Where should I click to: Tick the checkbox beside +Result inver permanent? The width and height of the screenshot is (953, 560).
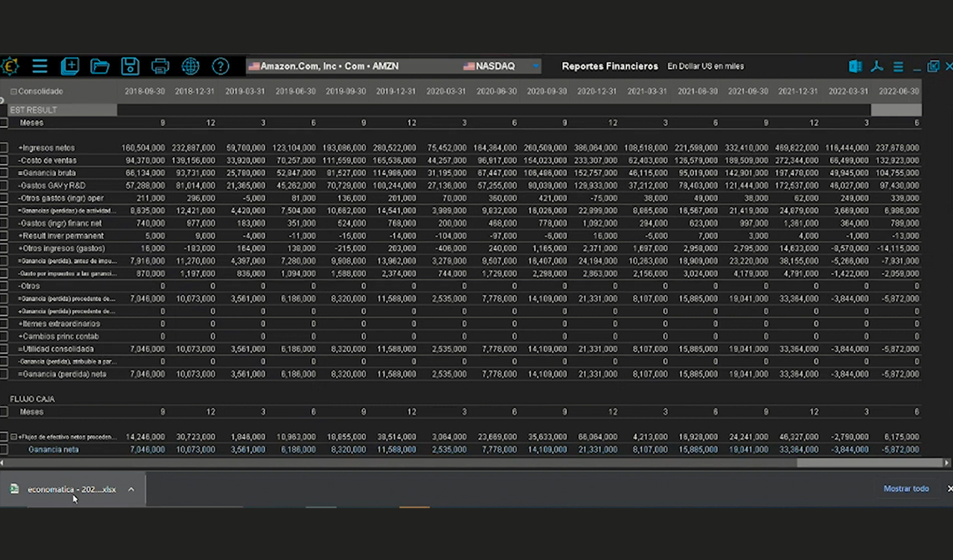click(3, 236)
